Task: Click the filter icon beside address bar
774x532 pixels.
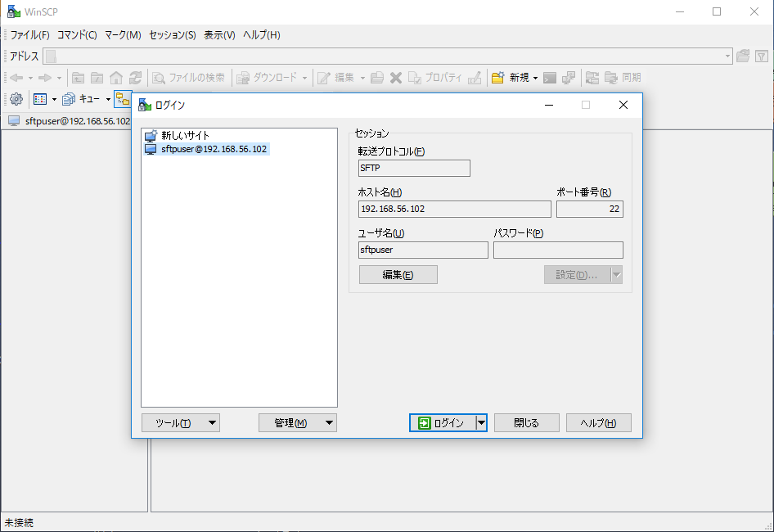Action: [x=762, y=56]
